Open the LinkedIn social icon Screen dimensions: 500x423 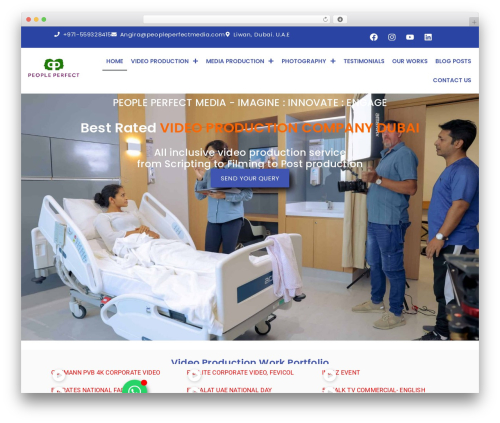(428, 37)
